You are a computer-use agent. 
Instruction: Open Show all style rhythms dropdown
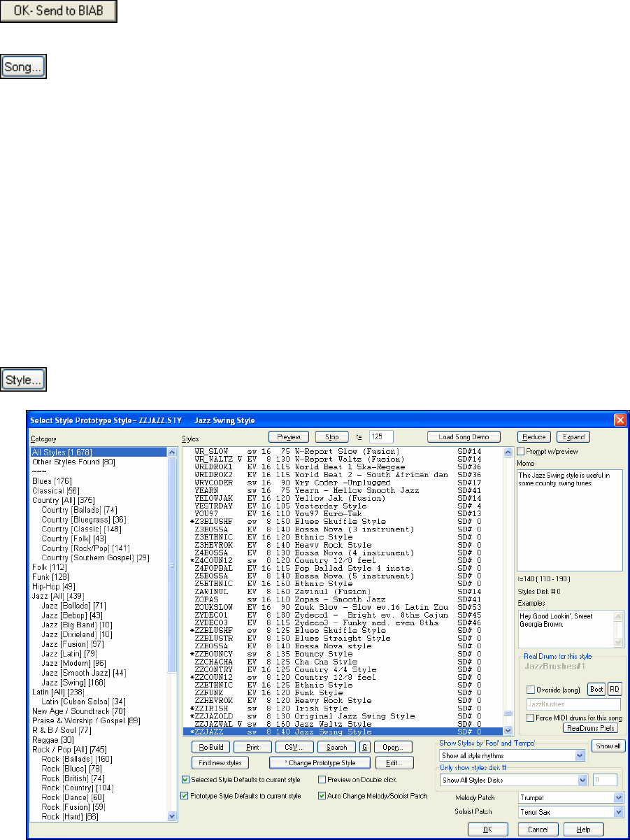512,755
